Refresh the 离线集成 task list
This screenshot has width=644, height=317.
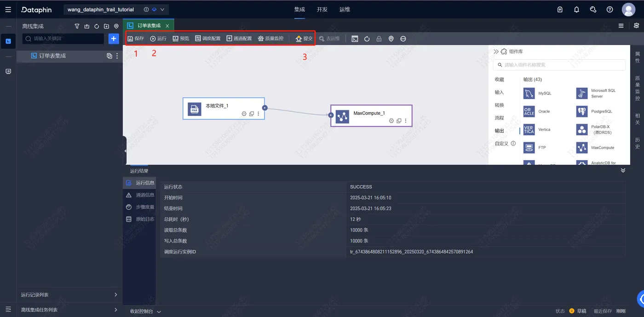97,26
